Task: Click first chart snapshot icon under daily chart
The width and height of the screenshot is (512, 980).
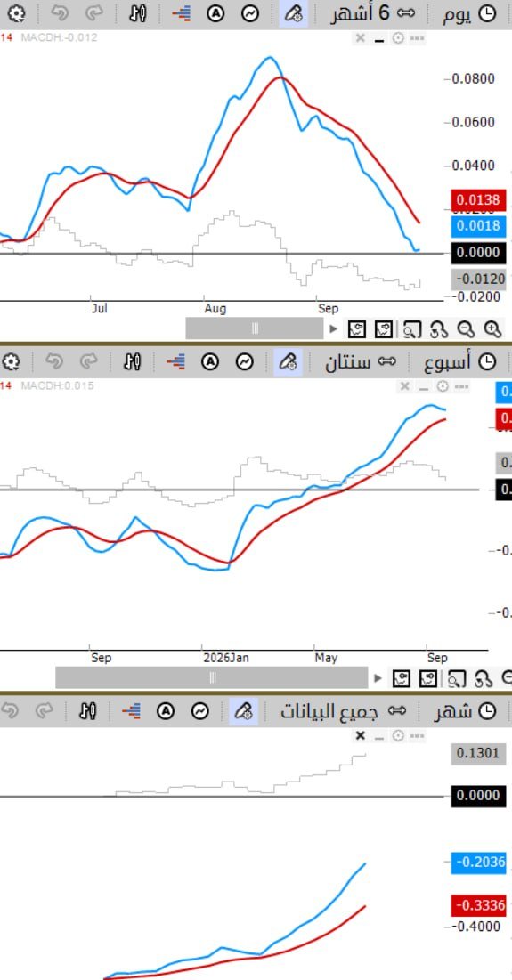Action: (x=357, y=328)
